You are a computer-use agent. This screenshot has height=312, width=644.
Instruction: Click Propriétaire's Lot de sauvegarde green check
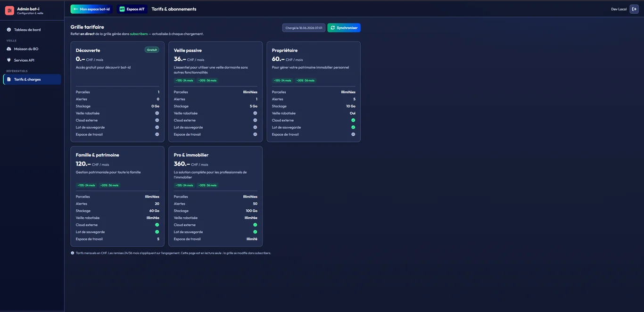[x=353, y=127]
